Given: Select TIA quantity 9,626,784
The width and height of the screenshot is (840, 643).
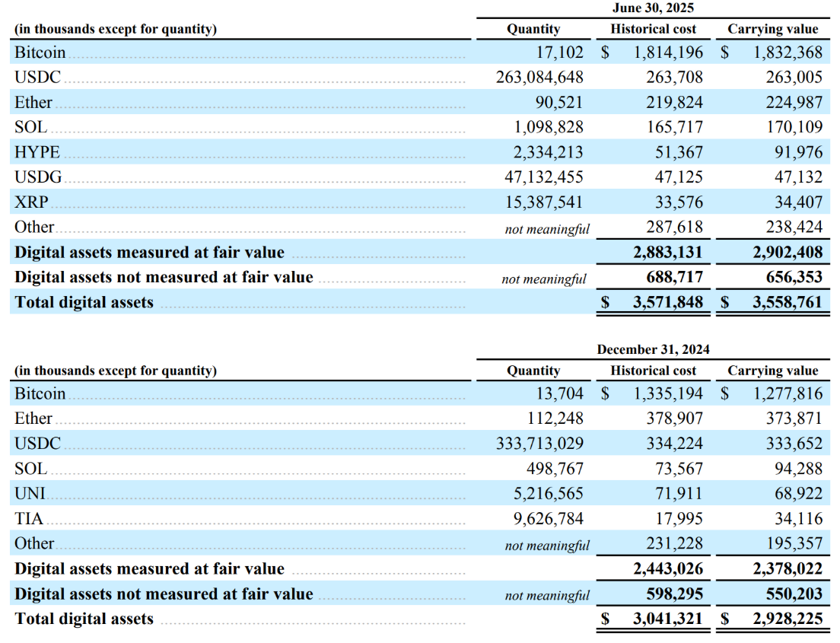Looking at the screenshot, I should (x=548, y=519).
